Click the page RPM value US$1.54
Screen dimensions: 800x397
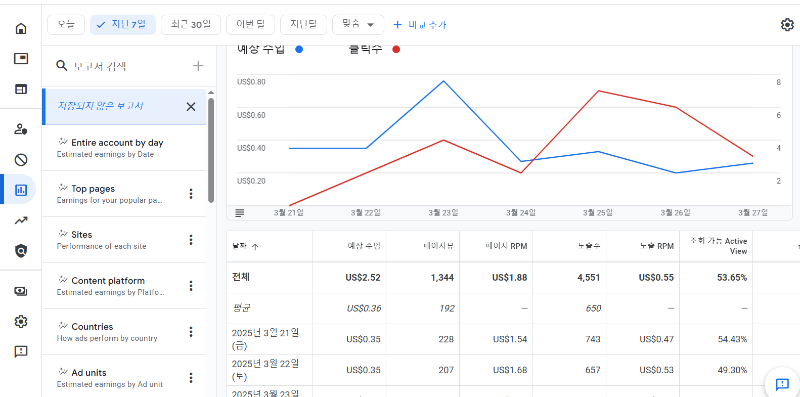point(510,339)
